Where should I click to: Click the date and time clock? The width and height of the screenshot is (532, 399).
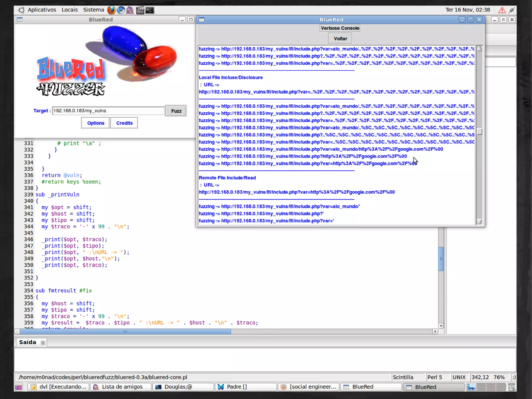point(468,10)
